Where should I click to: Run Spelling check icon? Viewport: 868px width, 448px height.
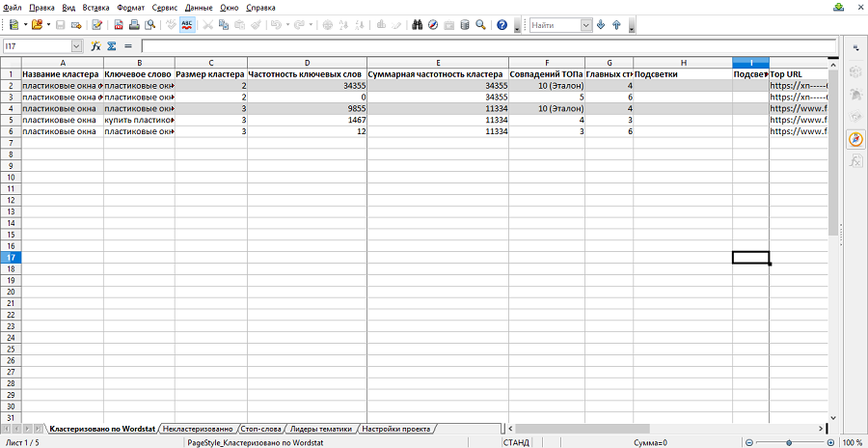pyautogui.click(x=171, y=25)
